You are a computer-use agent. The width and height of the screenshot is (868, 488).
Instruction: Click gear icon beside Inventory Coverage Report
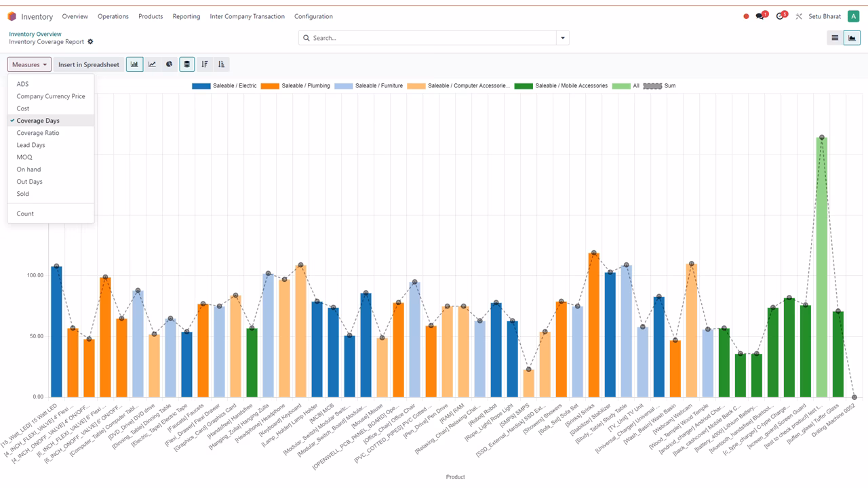[x=90, y=42]
